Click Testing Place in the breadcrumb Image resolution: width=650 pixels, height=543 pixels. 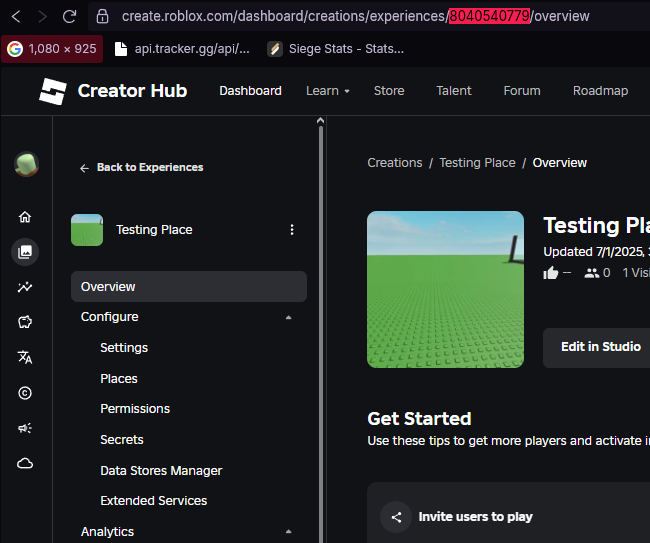coord(477,163)
